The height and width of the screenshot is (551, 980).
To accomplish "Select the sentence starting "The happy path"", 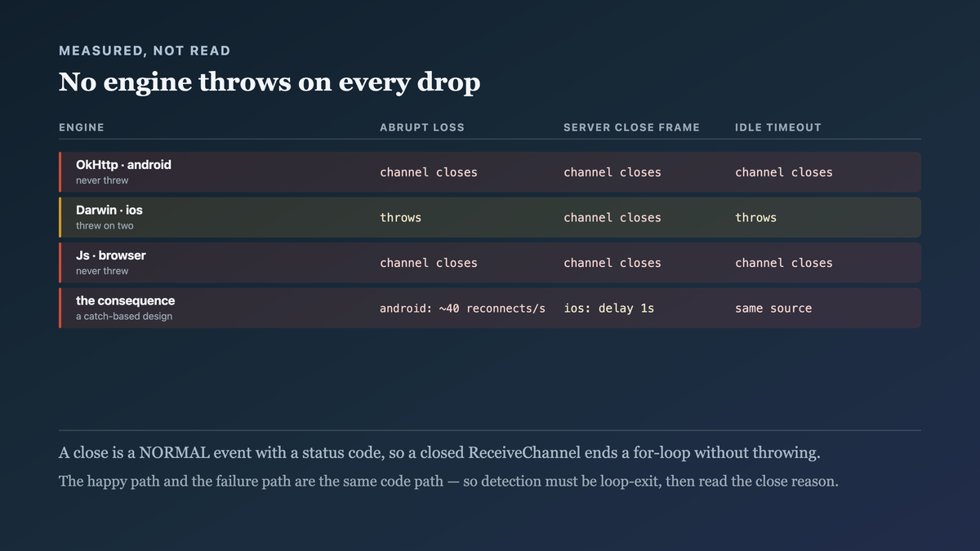I will click(448, 482).
